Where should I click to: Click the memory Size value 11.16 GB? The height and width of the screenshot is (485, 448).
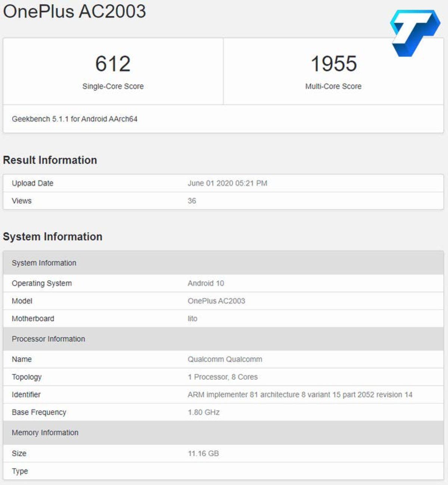(x=203, y=453)
